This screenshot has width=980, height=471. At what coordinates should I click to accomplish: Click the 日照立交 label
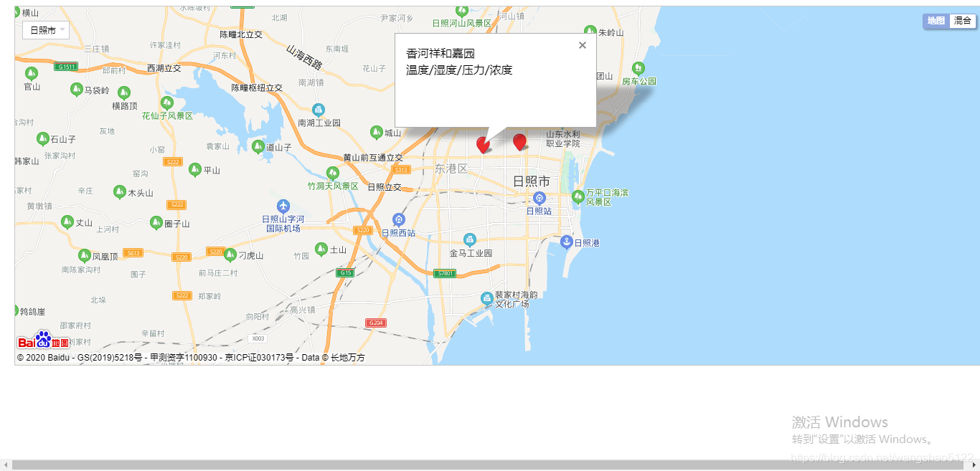[385, 187]
